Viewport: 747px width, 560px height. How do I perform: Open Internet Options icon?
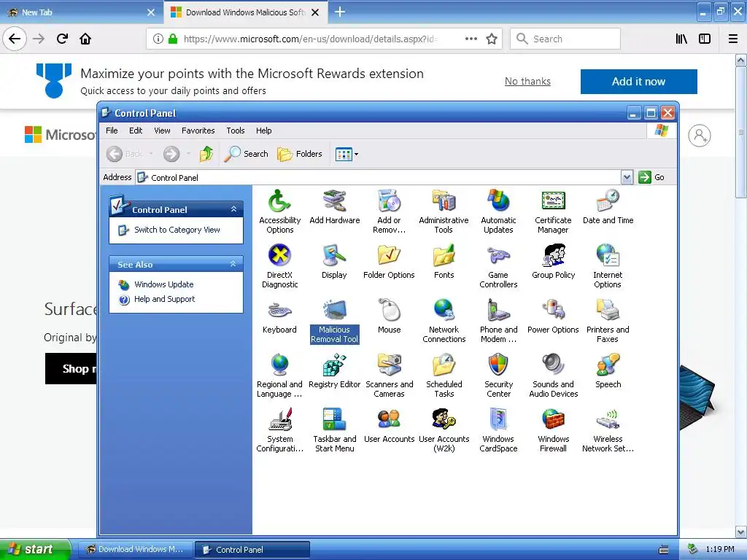(608, 266)
